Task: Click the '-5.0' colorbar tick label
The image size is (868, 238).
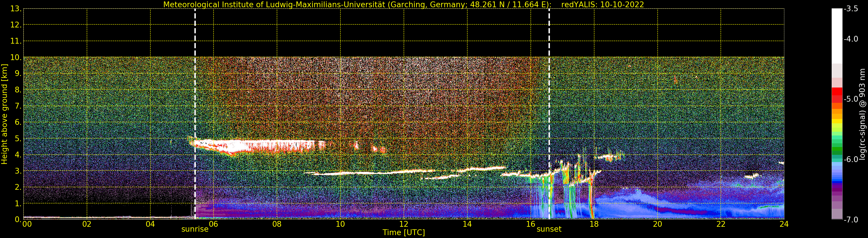Action: pos(851,99)
